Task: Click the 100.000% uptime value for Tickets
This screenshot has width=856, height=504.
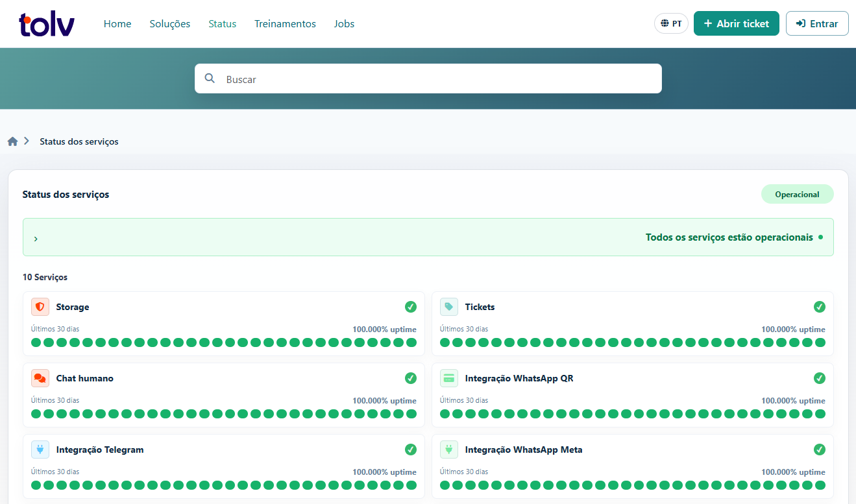Action: point(793,330)
